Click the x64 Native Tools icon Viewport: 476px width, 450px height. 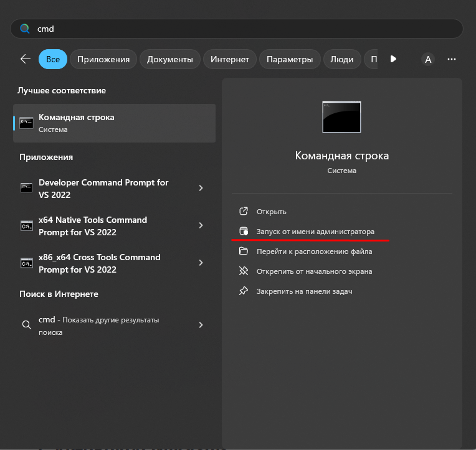pos(26,225)
